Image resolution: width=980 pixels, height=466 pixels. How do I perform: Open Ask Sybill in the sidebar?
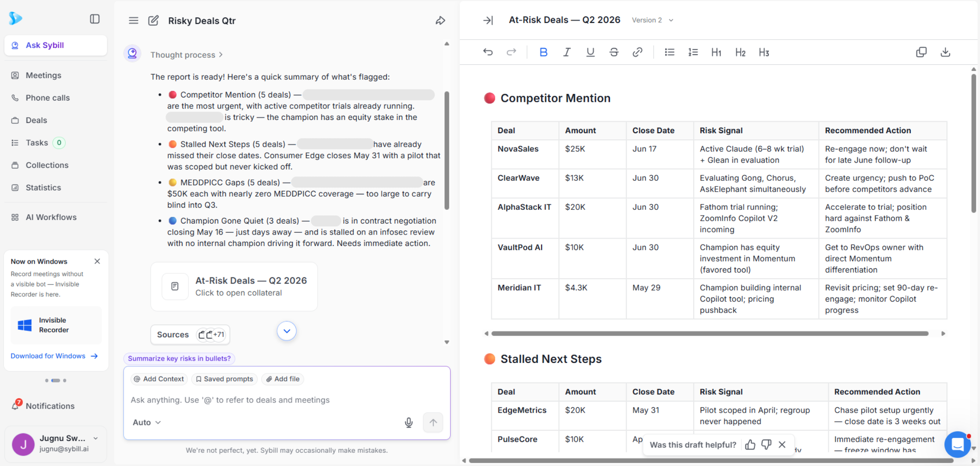[56, 45]
